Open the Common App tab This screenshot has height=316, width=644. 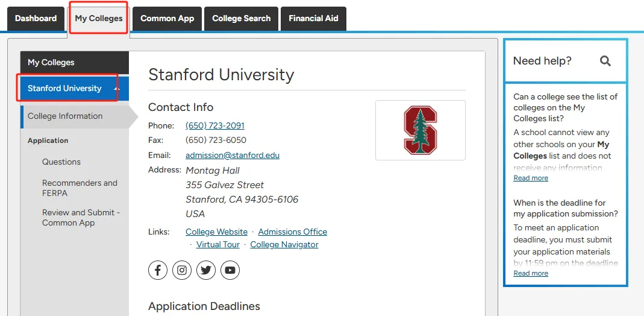(x=167, y=19)
